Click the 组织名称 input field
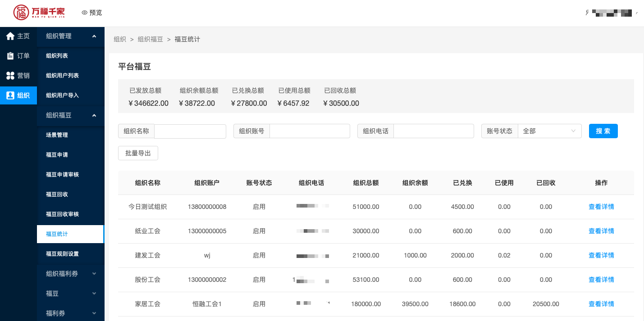This screenshot has height=321, width=644. (x=190, y=131)
